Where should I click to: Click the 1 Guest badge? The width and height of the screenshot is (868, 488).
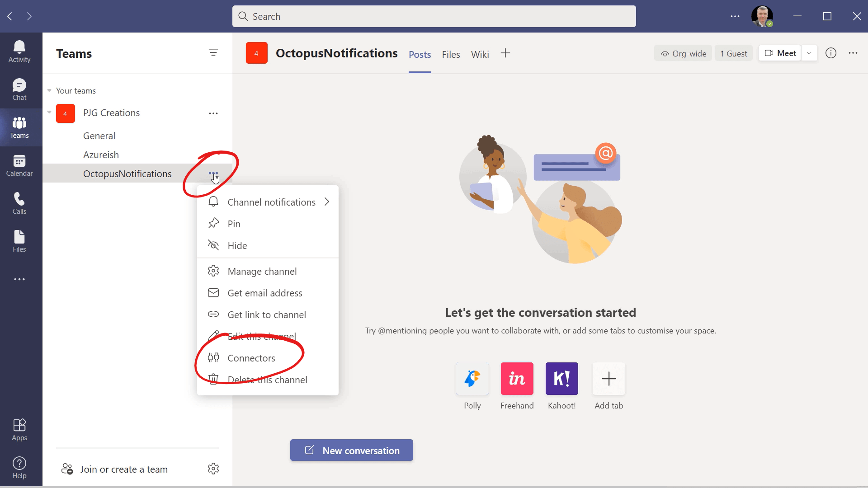point(733,53)
